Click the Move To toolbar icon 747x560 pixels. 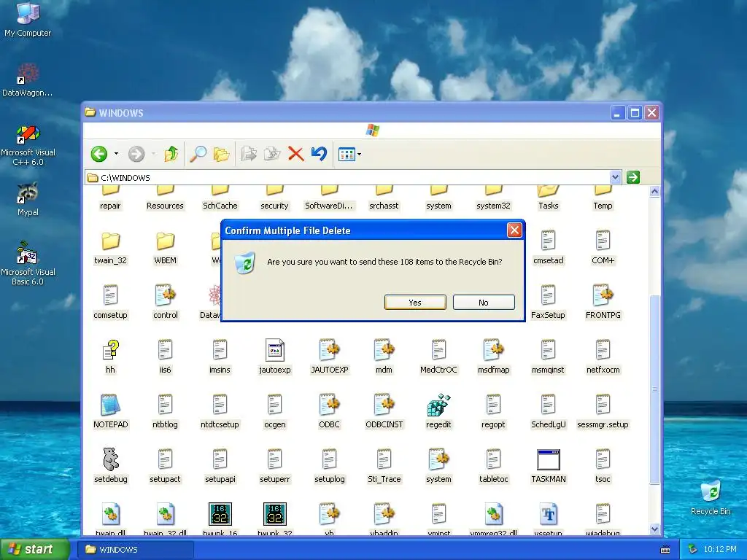click(x=249, y=154)
